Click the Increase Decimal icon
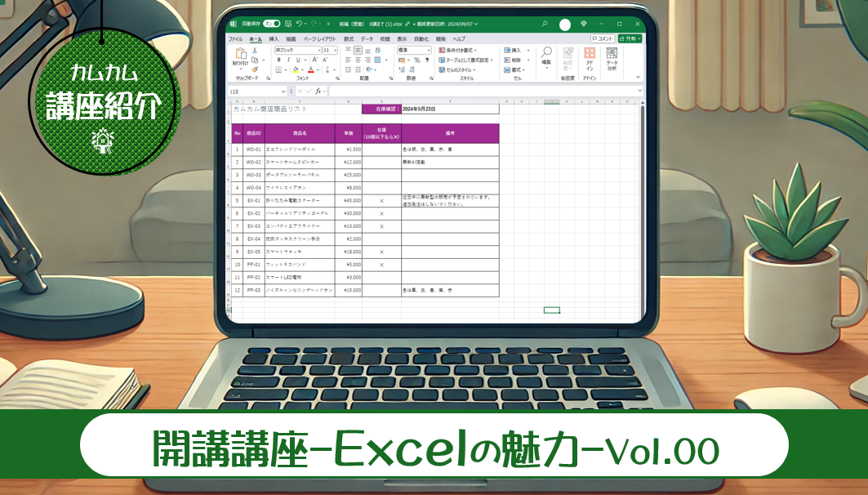This screenshot has width=868, height=495. click(x=402, y=69)
